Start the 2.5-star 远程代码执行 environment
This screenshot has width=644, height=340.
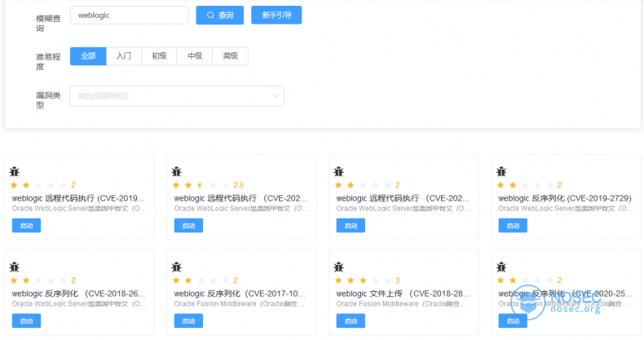coord(188,225)
